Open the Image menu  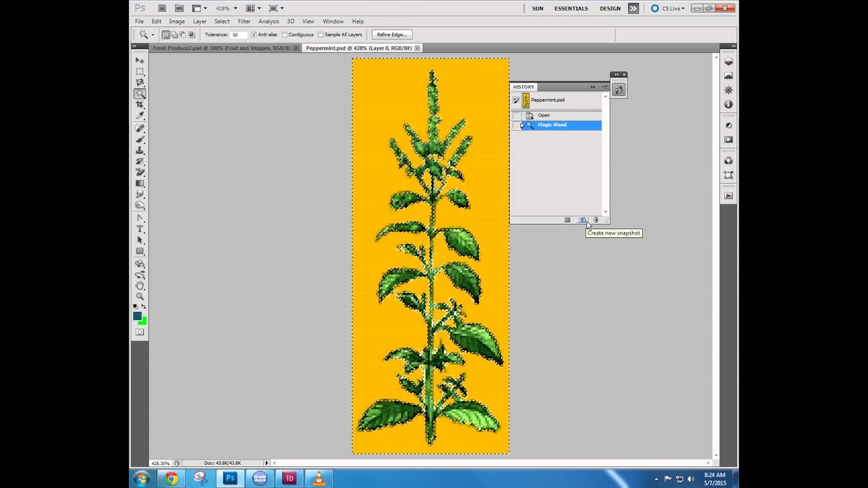pos(176,21)
